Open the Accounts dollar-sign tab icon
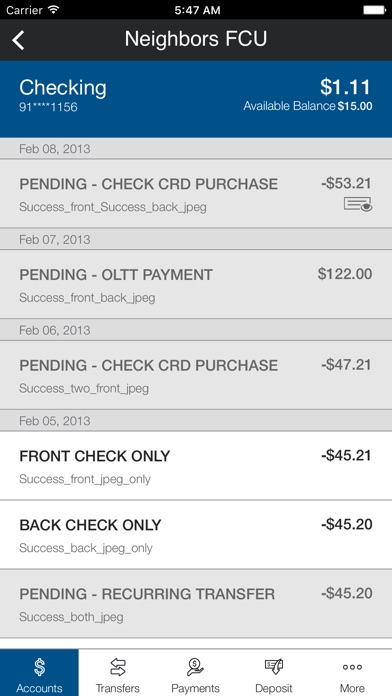392x696 pixels. tap(40, 667)
